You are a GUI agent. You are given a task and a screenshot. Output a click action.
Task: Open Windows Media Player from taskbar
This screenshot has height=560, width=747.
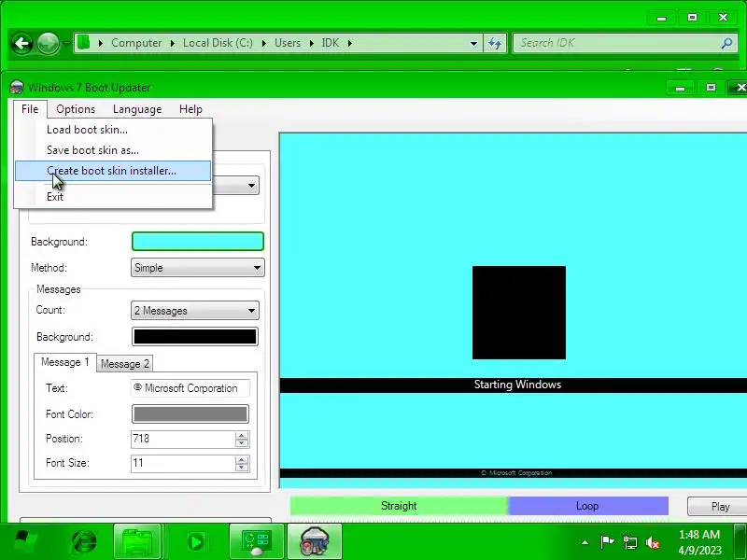click(195, 542)
